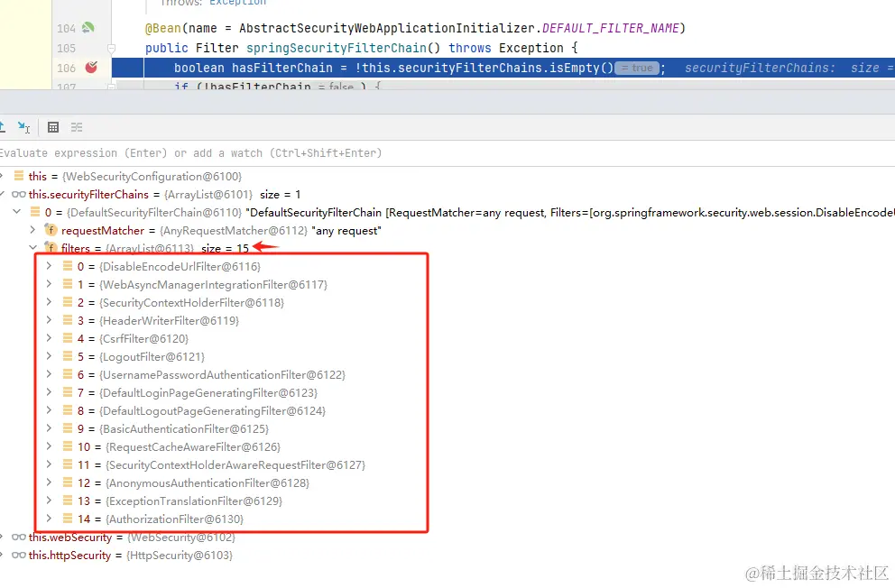Expand the SecurityContextHolderAwareRequestFilter@6127 entry
Image resolution: width=895 pixels, height=588 pixels.
pos(49,464)
